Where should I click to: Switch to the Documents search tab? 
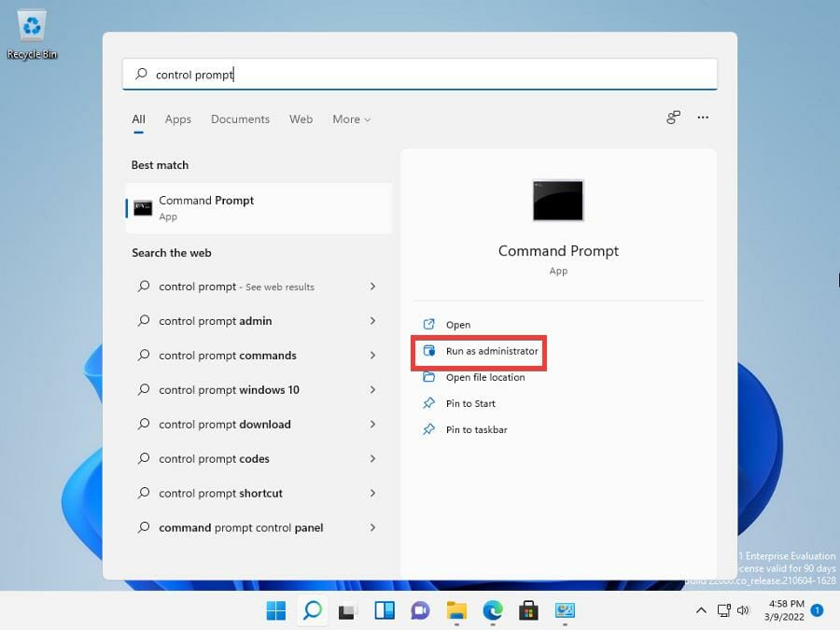pos(240,119)
